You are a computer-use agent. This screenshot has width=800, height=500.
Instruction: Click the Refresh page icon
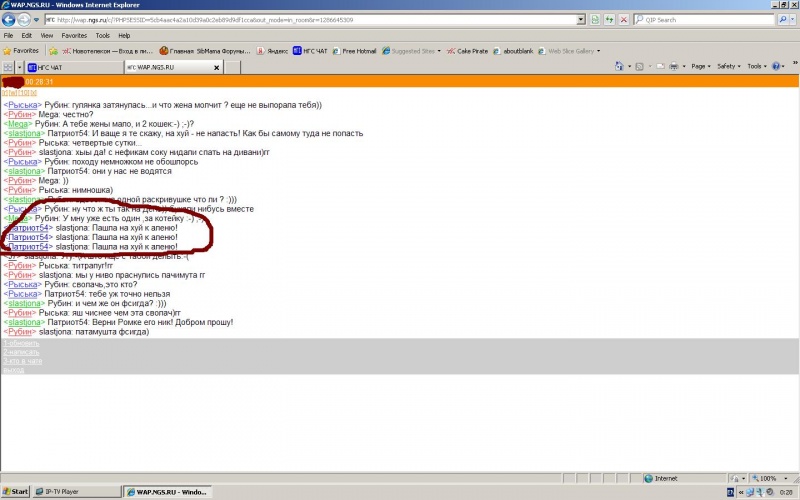[x=609, y=19]
